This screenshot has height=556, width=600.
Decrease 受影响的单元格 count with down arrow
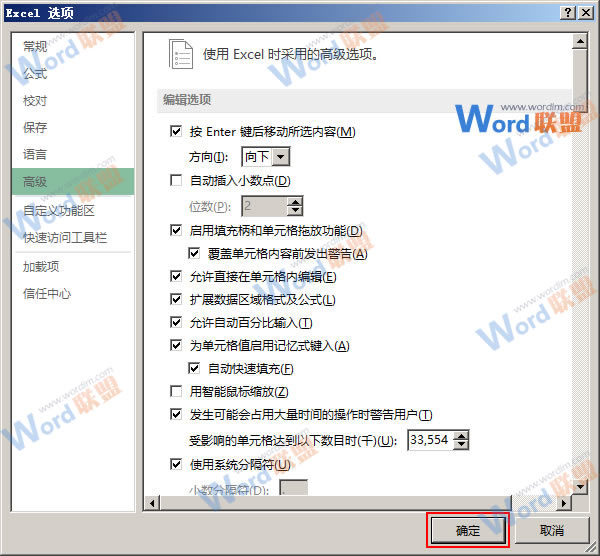(461, 445)
